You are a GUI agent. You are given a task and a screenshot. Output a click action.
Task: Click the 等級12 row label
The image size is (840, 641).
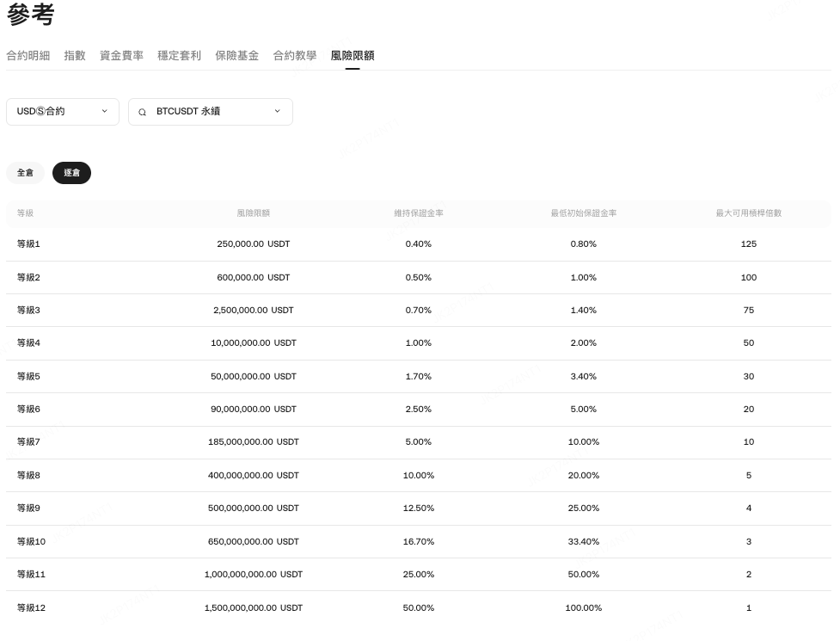pos(31,608)
